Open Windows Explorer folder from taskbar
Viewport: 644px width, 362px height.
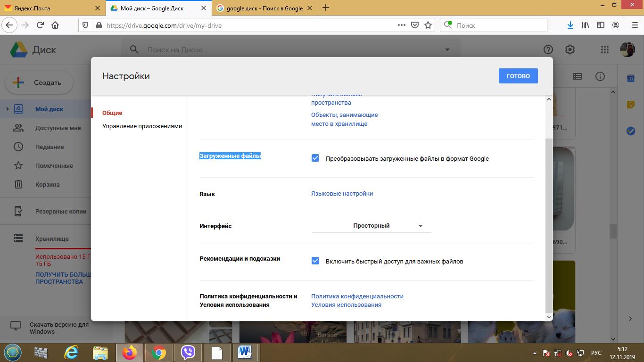coord(100,352)
